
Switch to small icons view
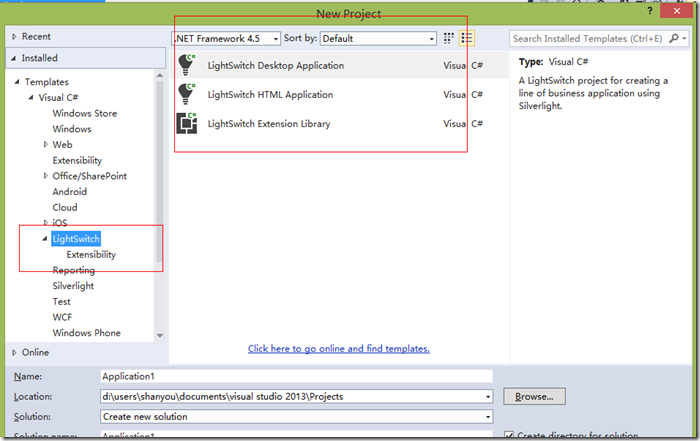point(449,38)
